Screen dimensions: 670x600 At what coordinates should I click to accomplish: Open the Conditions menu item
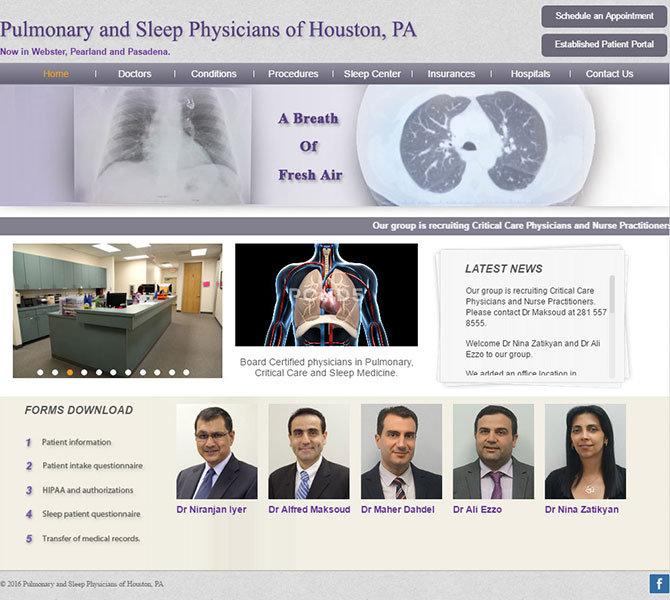214,74
